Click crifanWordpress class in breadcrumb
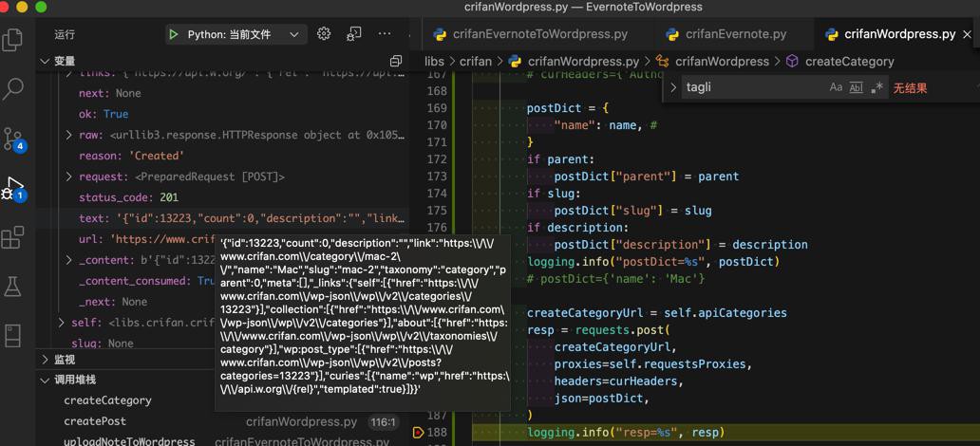 pos(722,62)
